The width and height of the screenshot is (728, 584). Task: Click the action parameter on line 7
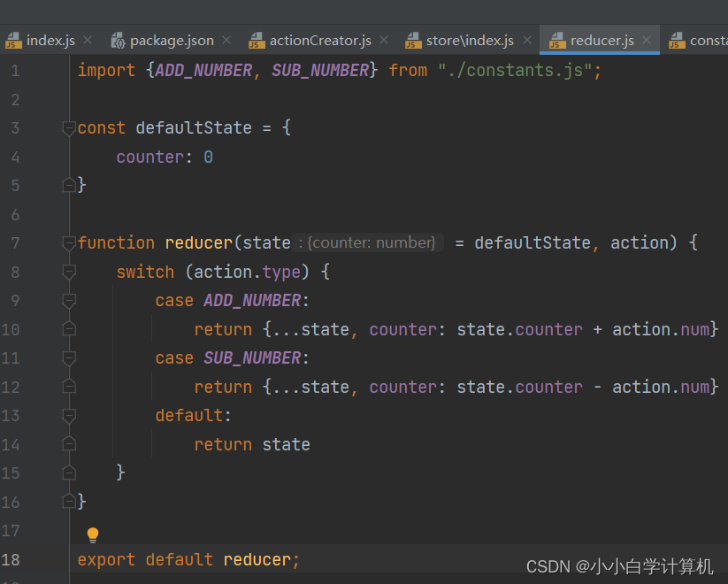click(x=639, y=243)
